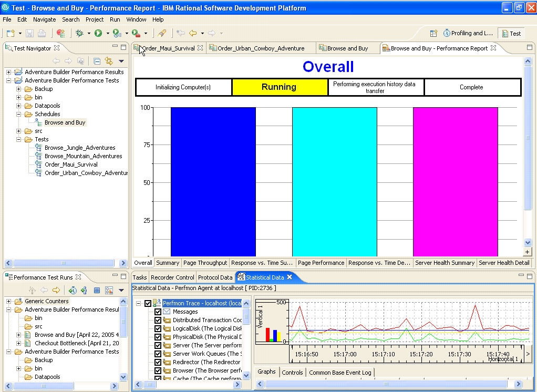Click the yellow Forward arrow in Performance Test Runs

click(56, 290)
